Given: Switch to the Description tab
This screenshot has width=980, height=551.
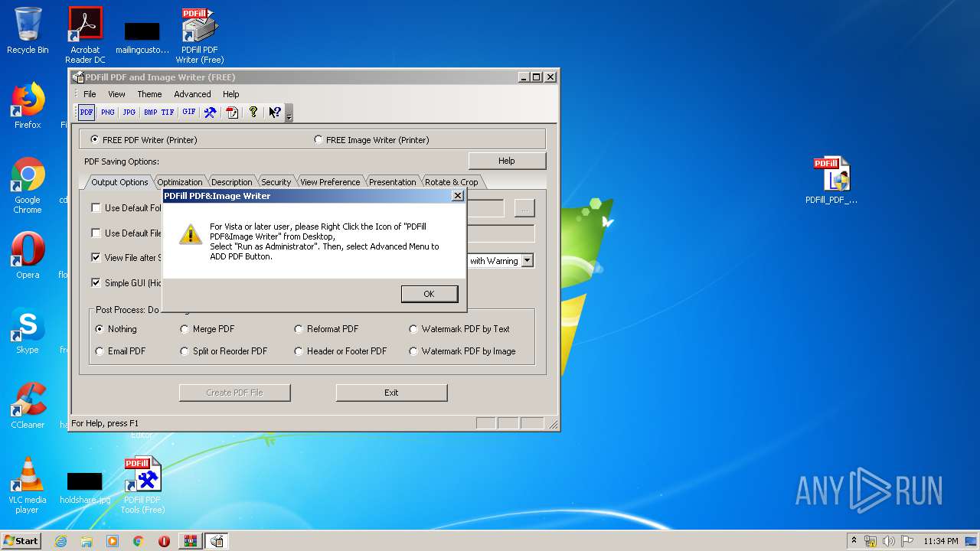Looking at the screenshot, I should click(x=231, y=182).
